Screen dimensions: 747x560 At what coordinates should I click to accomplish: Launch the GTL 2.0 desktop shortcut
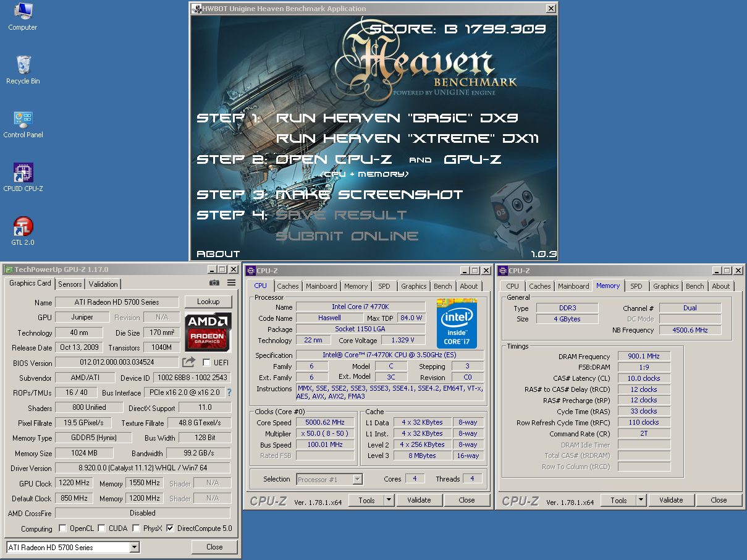pyautogui.click(x=23, y=231)
